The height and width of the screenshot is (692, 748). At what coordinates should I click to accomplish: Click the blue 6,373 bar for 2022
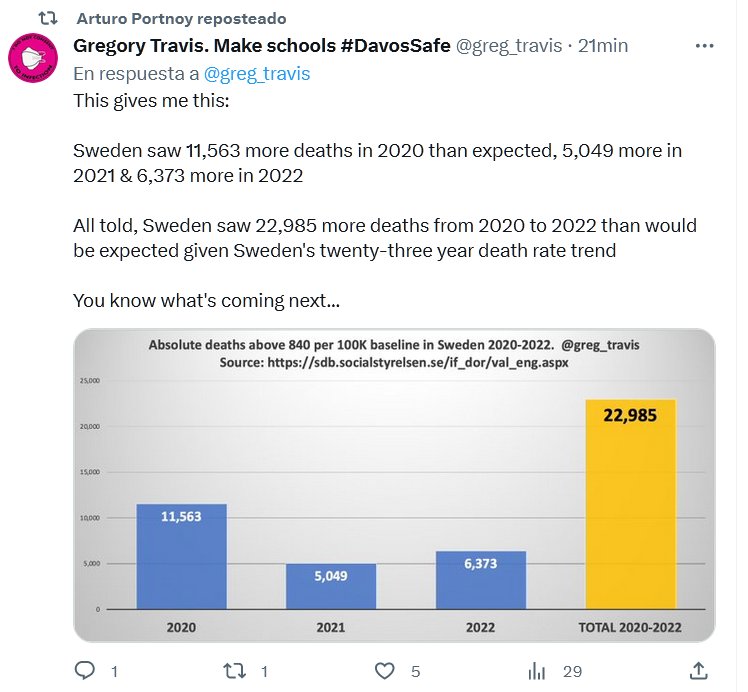[480, 580]
